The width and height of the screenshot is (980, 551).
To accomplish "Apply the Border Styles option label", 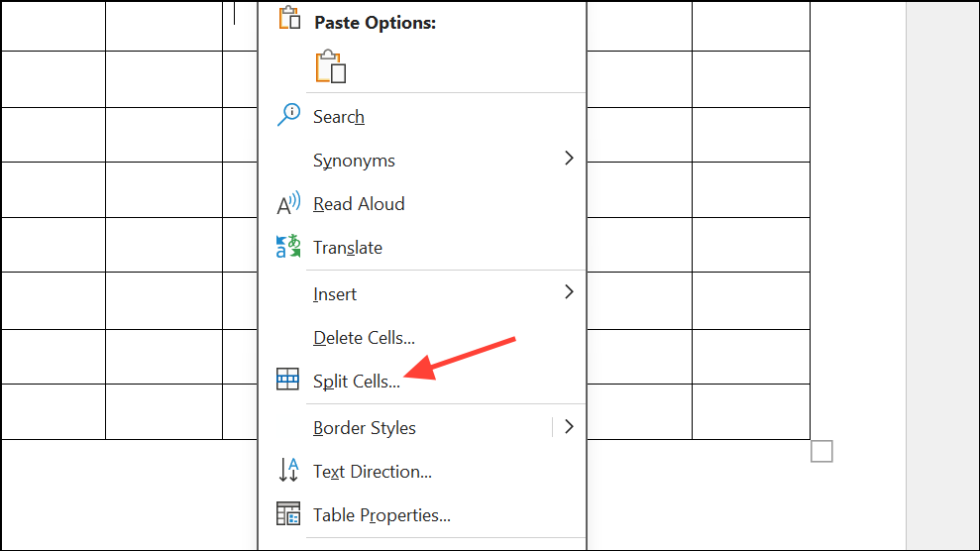I will 365,428.
